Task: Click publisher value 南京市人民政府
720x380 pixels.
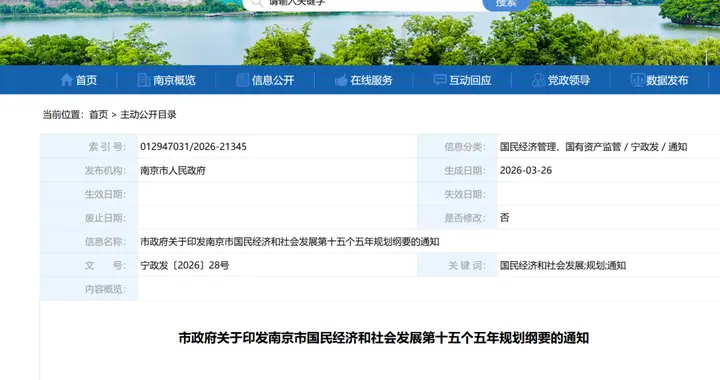Action: click(x=173, y=171)
